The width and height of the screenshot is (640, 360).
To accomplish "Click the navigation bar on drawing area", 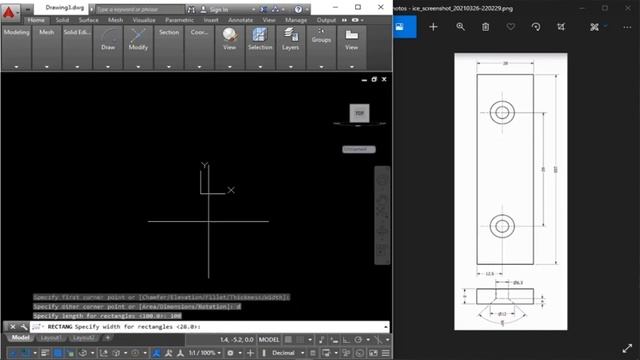I will click(382, 215).
